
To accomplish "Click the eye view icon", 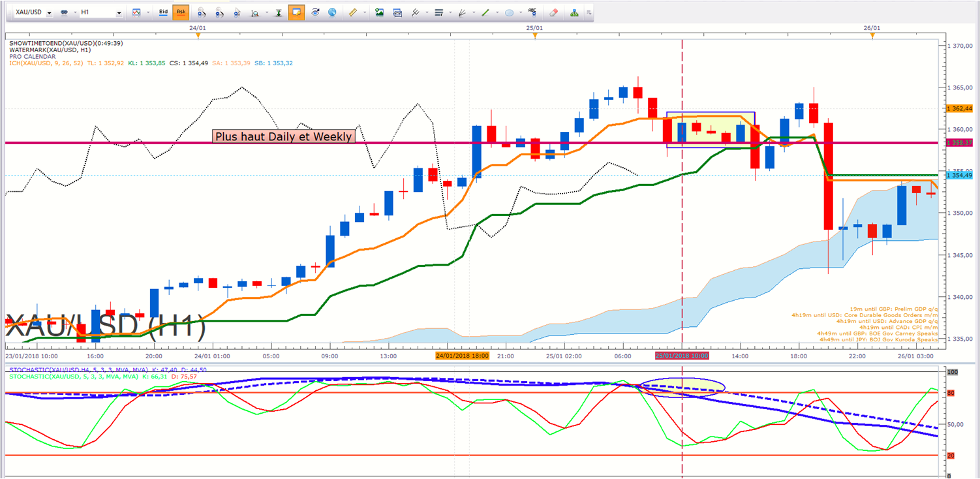I will (315, 12).
